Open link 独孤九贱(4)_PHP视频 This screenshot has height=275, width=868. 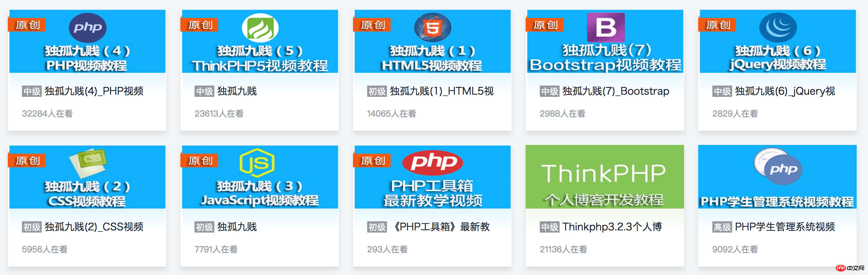point(94,91)
